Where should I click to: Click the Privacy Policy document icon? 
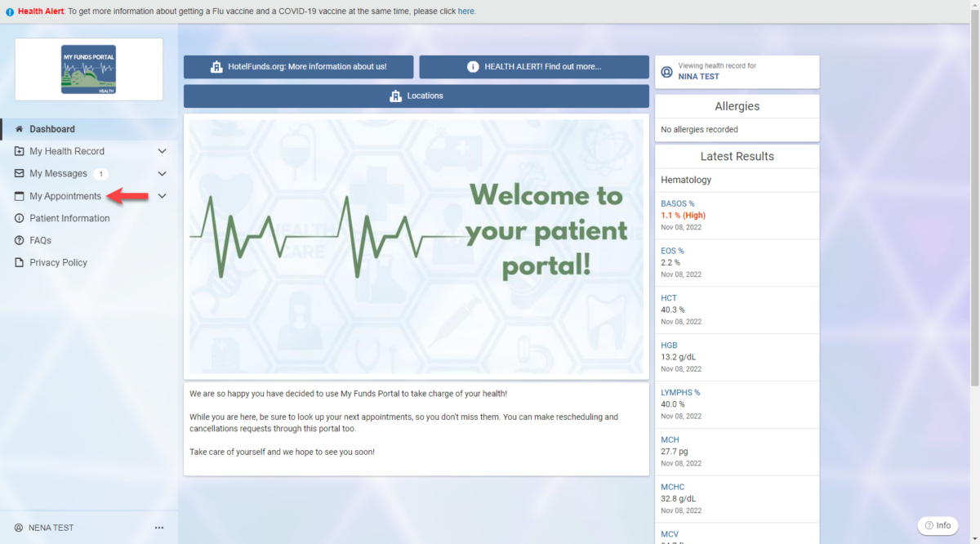click(20, 262)
